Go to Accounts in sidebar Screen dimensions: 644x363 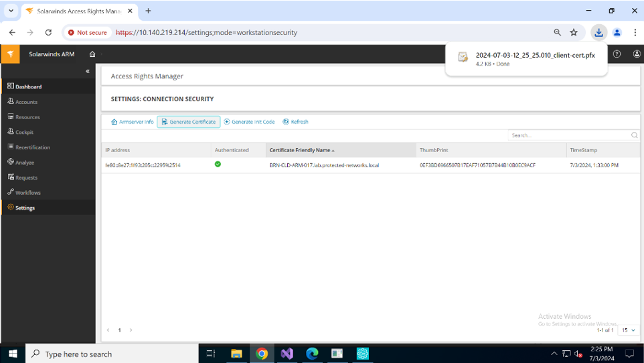pos(26,102)
